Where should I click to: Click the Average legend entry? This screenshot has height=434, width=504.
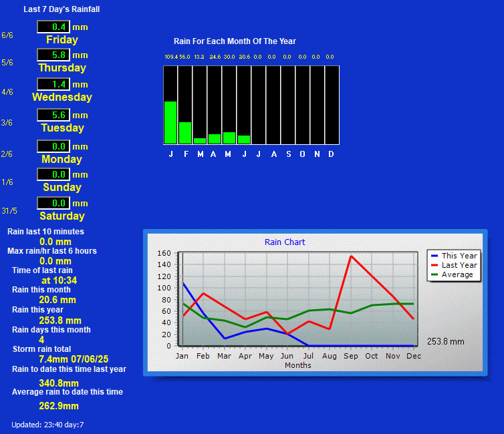[453, 275]
